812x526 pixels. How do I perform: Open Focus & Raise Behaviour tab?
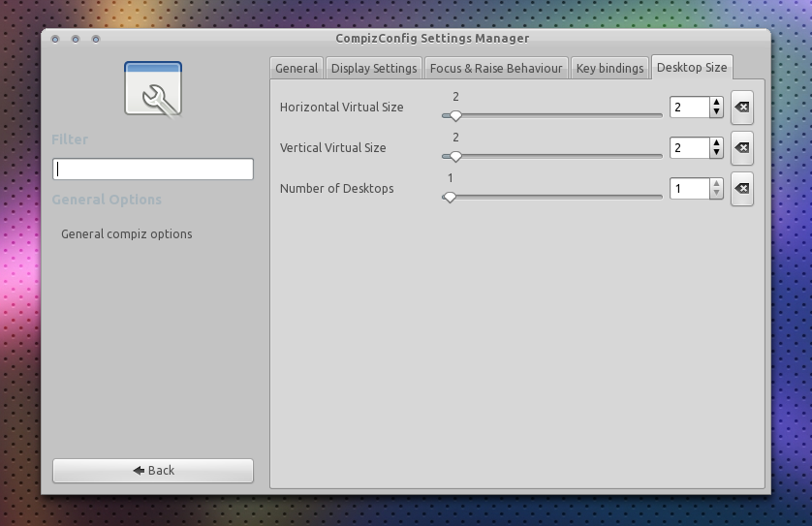click(496, 69)
